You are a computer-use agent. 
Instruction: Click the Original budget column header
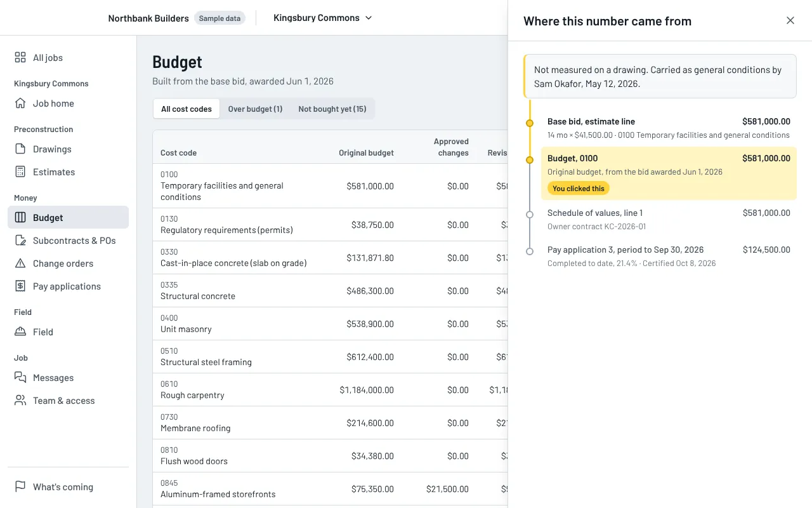(x=366, y=153)
